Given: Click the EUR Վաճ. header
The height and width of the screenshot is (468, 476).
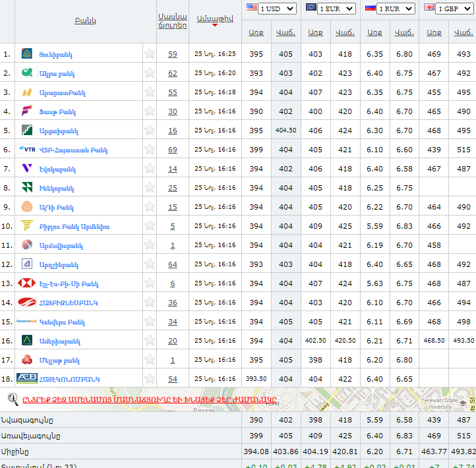Looking at the screenshot, I should pyautogui.click(x=345, y=32).
